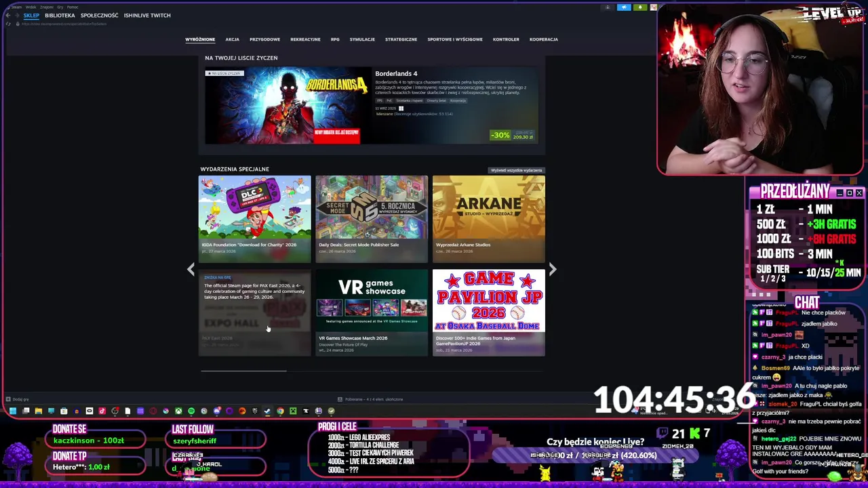The height and width of the screenshot is (488, 868).
Task: Open the Znajomi menu
Action: 47,7
